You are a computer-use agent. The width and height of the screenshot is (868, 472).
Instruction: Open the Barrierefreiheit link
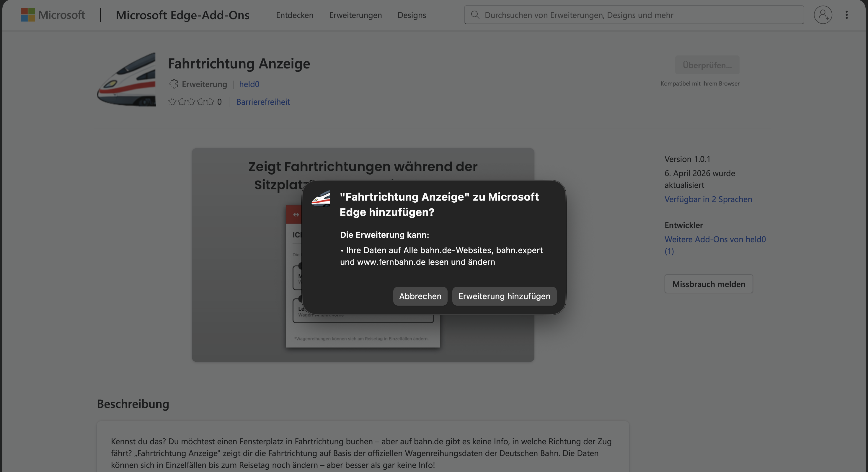pyautogui.click(x=263, y=102)
